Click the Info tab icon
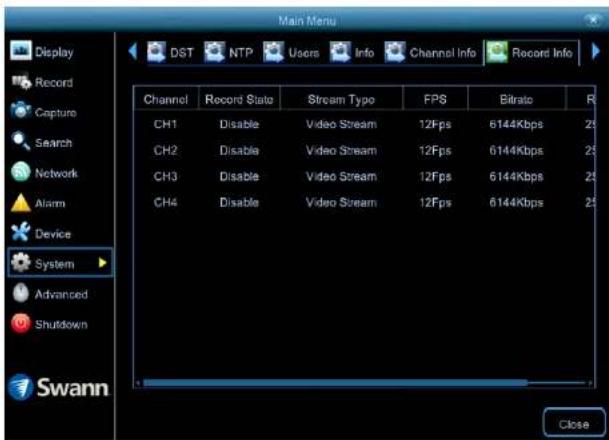The width and height of the screenshot is (609, 440). 340,52
